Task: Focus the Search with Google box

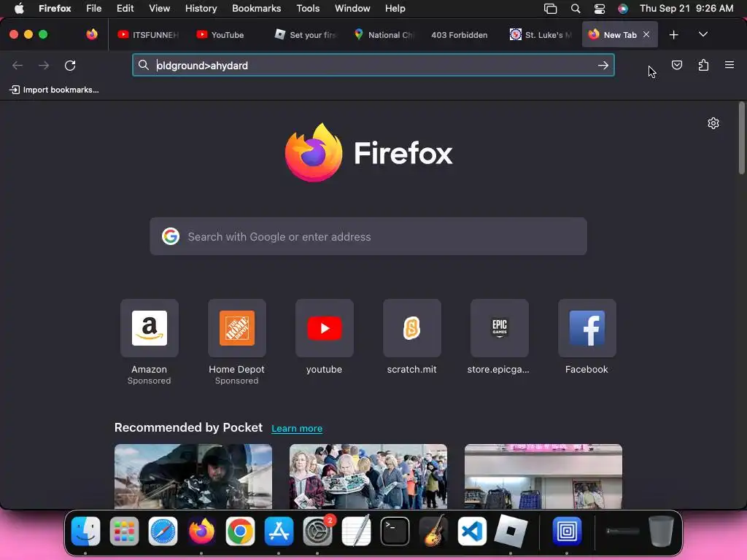Action: click(368, 236)
